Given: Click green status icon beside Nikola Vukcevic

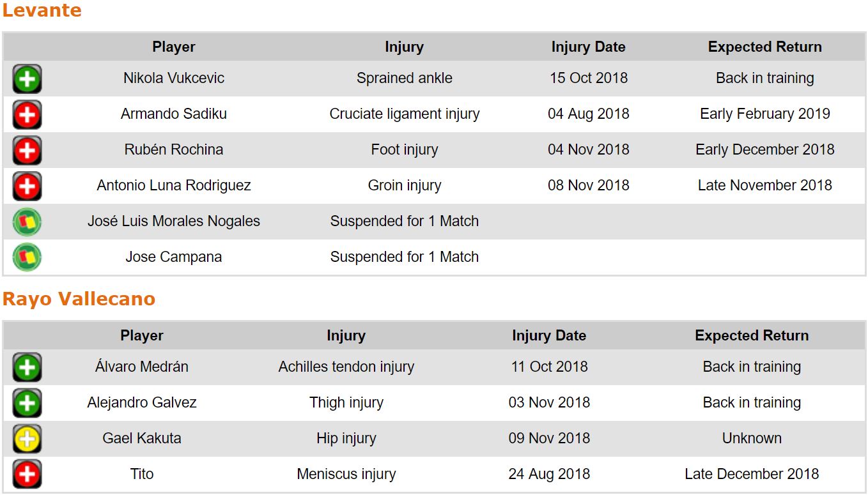Looking at the screenshot, I should click(x=27, y=79).
